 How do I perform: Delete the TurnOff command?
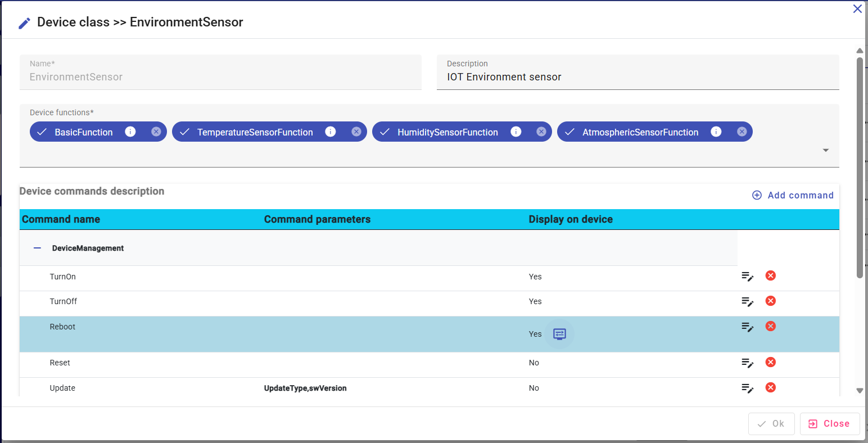(x=771, y=301)
